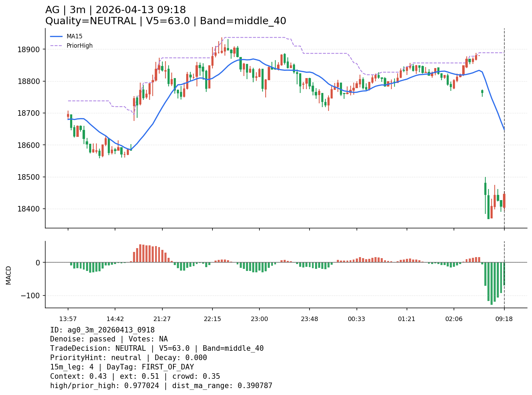This screenshot has height=395, width=532.
Task: Click the 18400 price axis label
Action: point(28,209)
